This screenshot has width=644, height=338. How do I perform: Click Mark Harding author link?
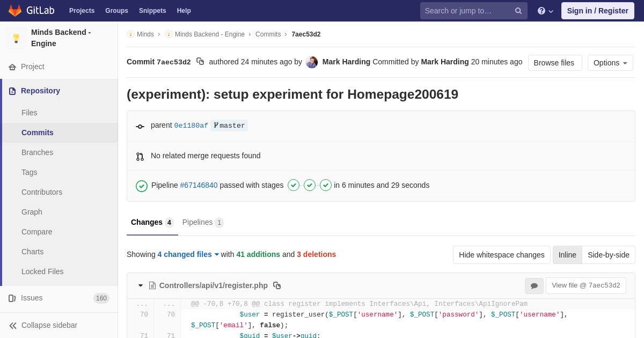click(x=346, y=62)
